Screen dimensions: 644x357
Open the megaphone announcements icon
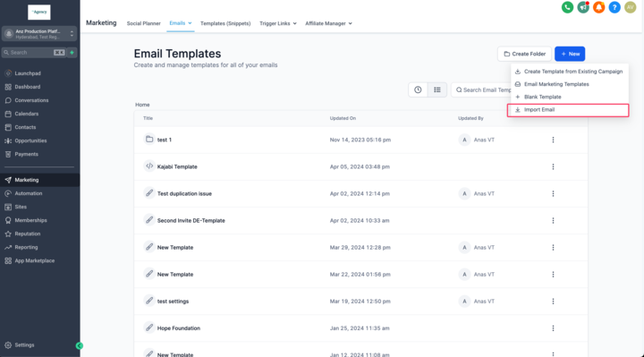(x=583, y=7)
